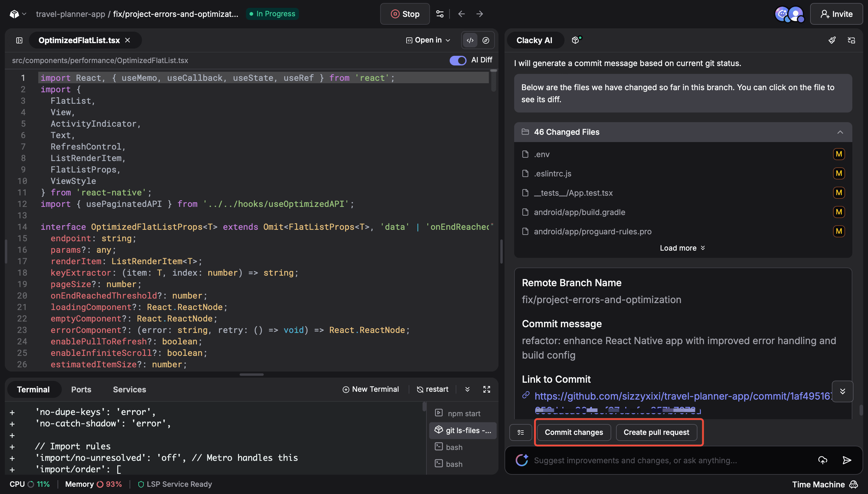Select the Terminal tab
The width and height of the screenshot is (868, 494).
point(33,390)
